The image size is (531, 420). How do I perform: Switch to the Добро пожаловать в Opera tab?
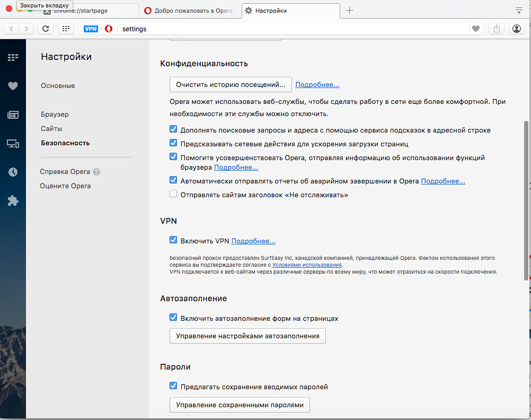tap(190, 11)
